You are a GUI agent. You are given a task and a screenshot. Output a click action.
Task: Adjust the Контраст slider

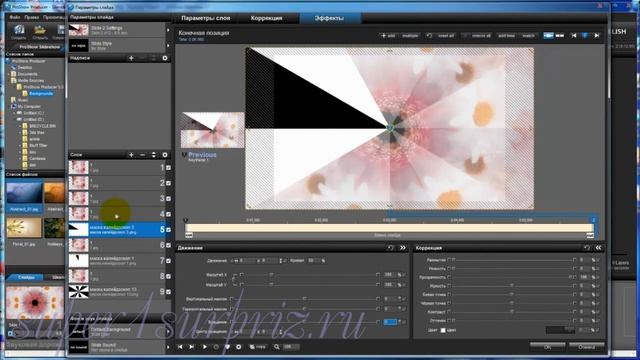click(512, 312)
